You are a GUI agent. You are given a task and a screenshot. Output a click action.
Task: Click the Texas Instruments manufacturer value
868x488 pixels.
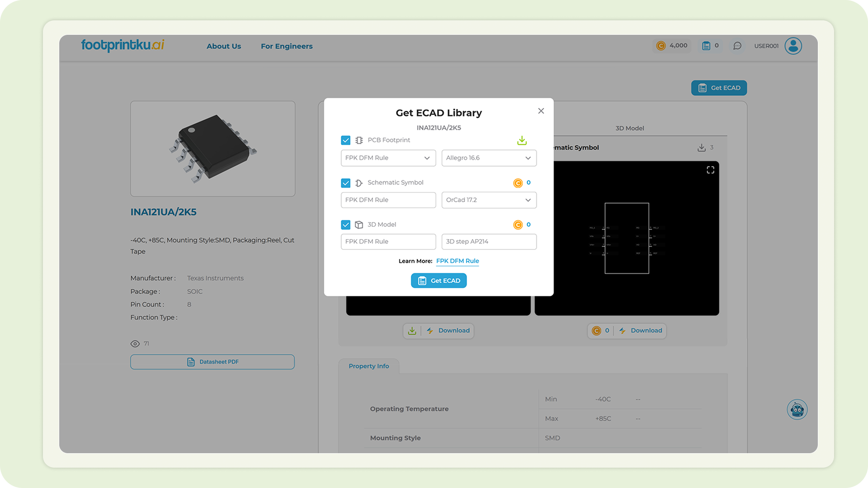(215, 278)
